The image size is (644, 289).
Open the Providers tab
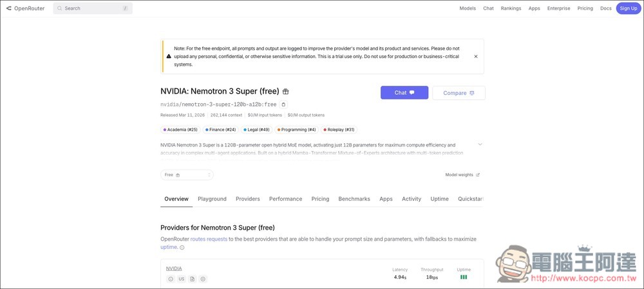click(248, 199)
